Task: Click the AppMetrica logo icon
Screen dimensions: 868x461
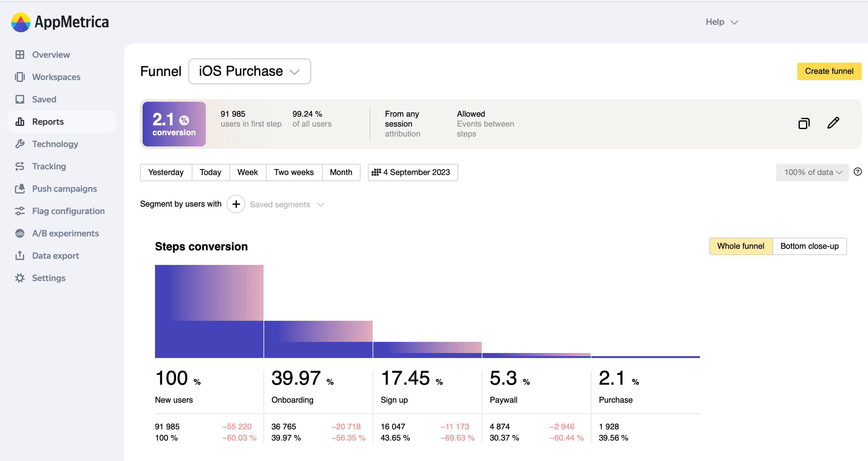Action: click(x=20, y=22)
